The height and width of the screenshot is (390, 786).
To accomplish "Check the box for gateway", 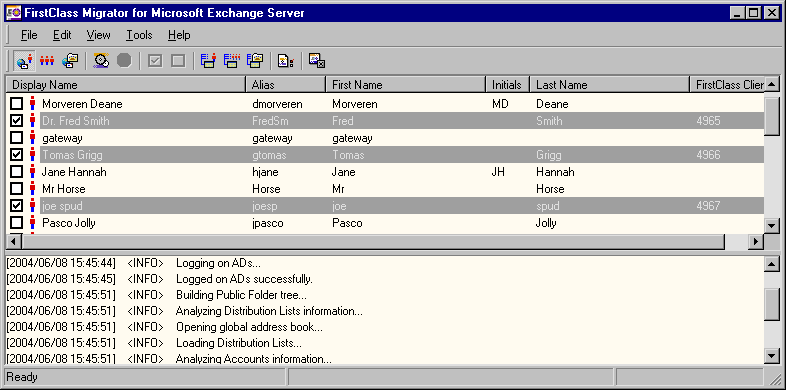I will (x=17, y=138).
